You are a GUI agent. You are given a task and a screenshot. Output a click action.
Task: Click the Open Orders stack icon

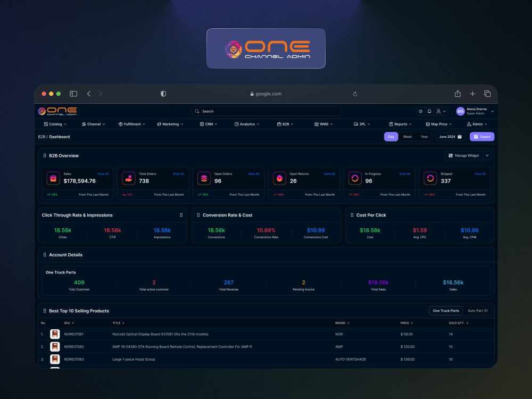(204, 178)
